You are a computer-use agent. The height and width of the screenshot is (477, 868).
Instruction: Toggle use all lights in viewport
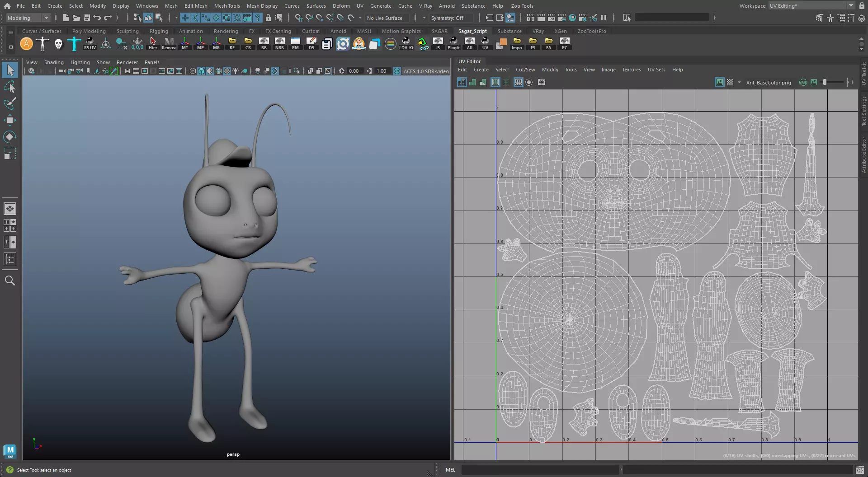(236, 71)
